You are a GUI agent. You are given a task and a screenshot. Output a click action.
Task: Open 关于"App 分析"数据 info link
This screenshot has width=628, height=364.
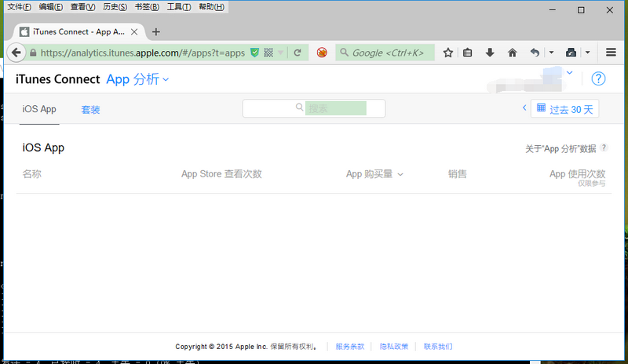click(x=560, y=148)
